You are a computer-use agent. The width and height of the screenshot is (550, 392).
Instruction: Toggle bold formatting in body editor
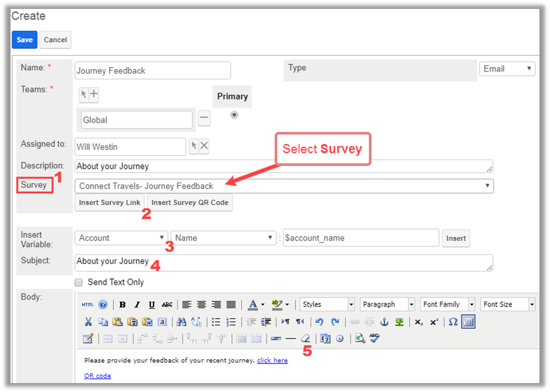coord(122,305)
